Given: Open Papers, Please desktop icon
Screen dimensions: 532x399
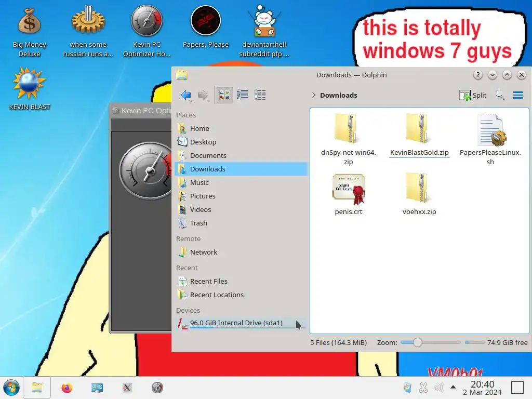Looking at the screenshot, I should tap(206, 27).
